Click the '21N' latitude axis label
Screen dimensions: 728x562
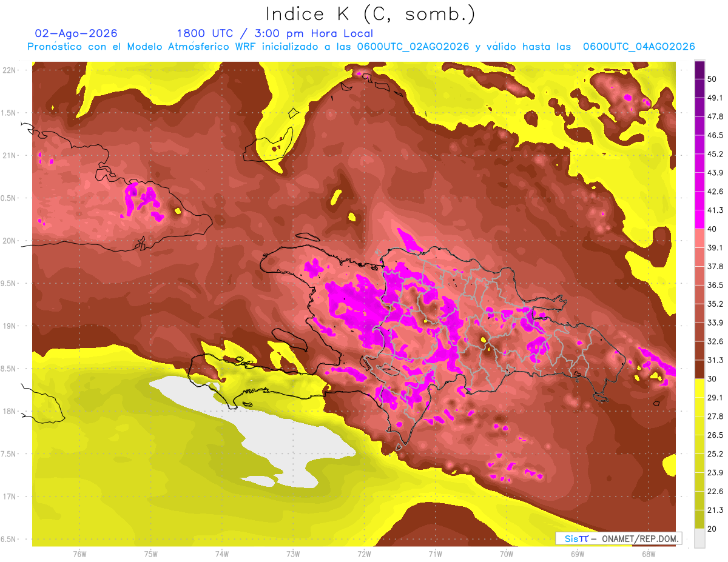(x=10, y=155)
